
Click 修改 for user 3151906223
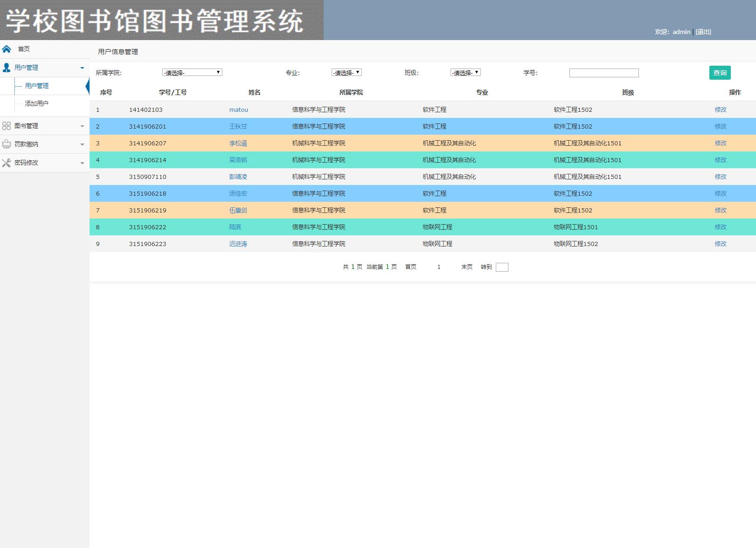721,244
